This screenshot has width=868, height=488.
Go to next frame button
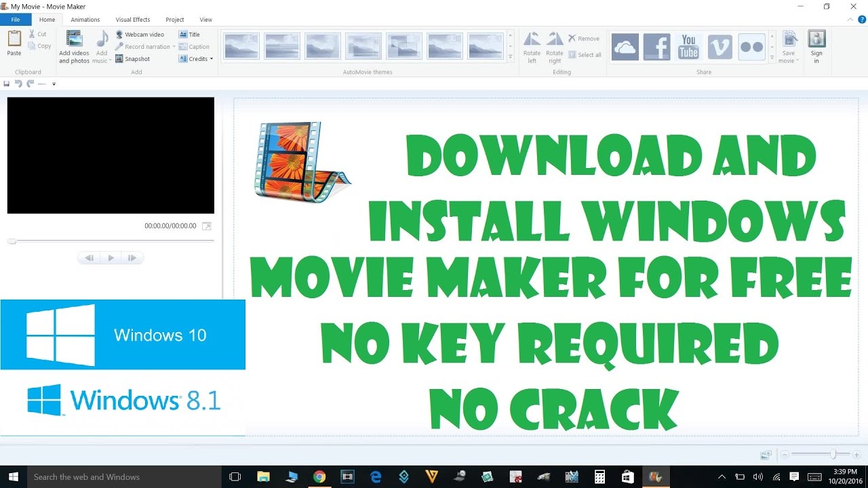click(132, 258)
